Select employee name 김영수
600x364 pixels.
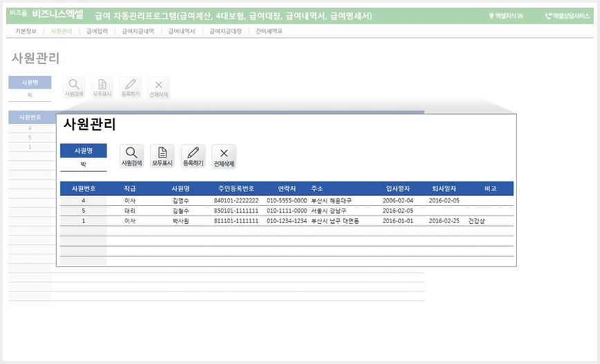(180, 201)
